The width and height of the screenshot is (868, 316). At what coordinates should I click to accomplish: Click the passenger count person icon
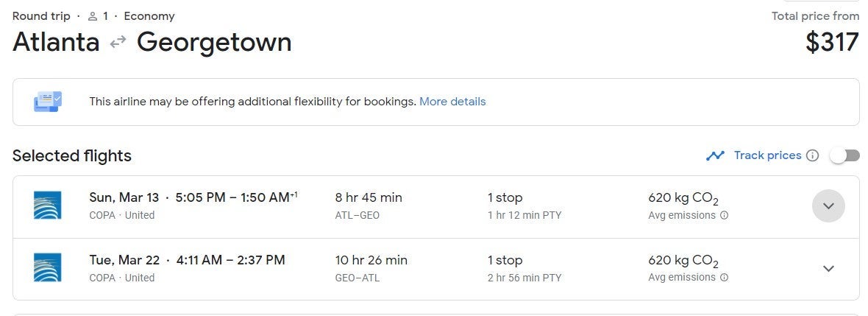coord(93,16)
